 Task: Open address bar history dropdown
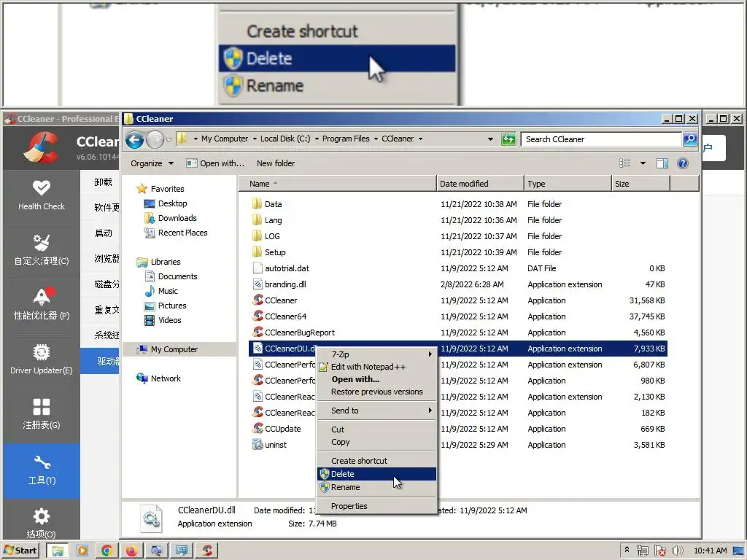[x=490, y=139]
